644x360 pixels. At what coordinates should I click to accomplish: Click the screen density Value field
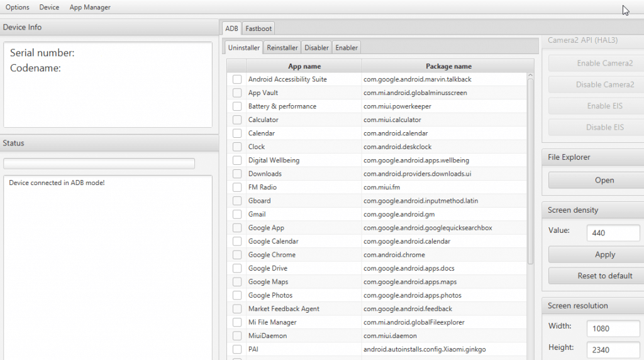[x=613, y=233]
